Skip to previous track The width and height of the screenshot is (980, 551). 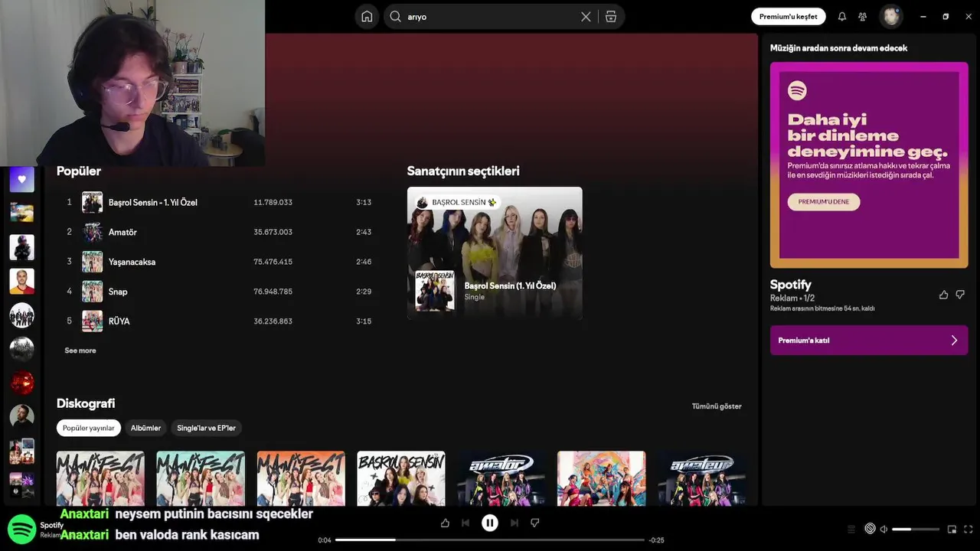(x=465, y=523)
